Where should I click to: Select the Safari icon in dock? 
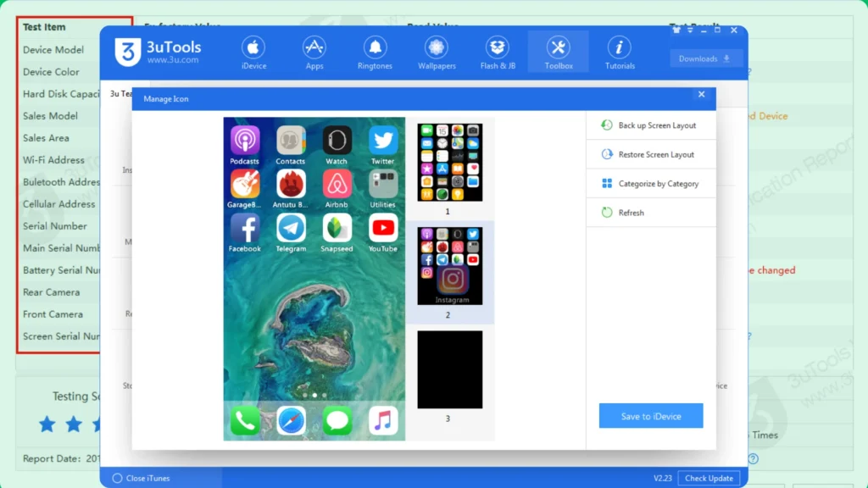point(291,420)
